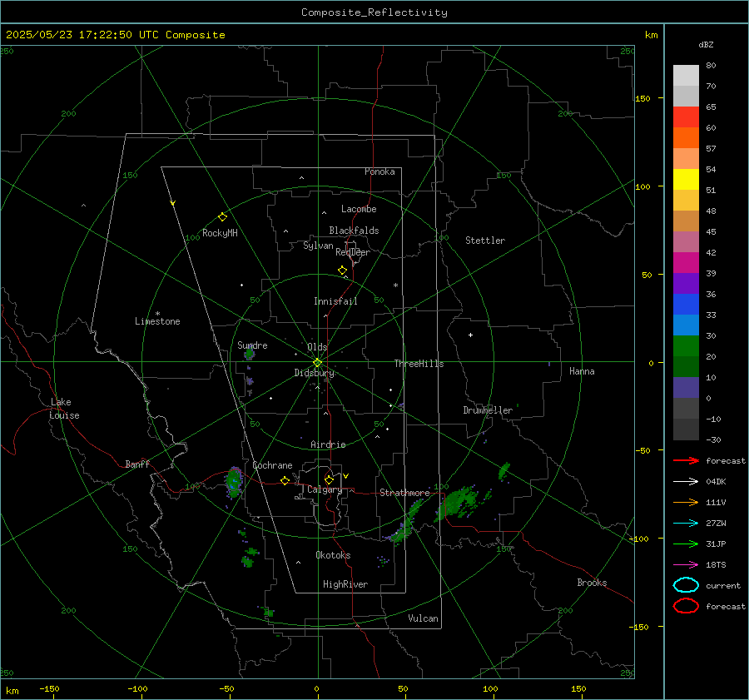Select the Hanna label
This screenshot has height=700, width=749.
582,371
